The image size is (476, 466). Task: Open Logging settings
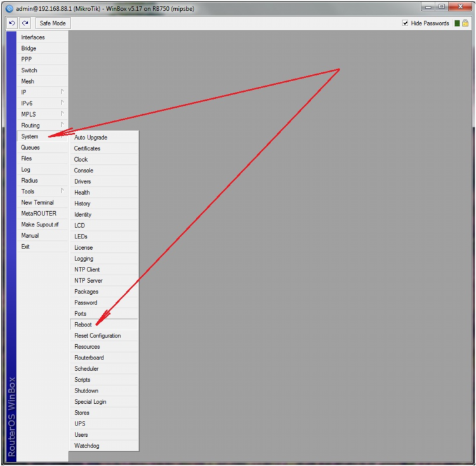(104, 258)
